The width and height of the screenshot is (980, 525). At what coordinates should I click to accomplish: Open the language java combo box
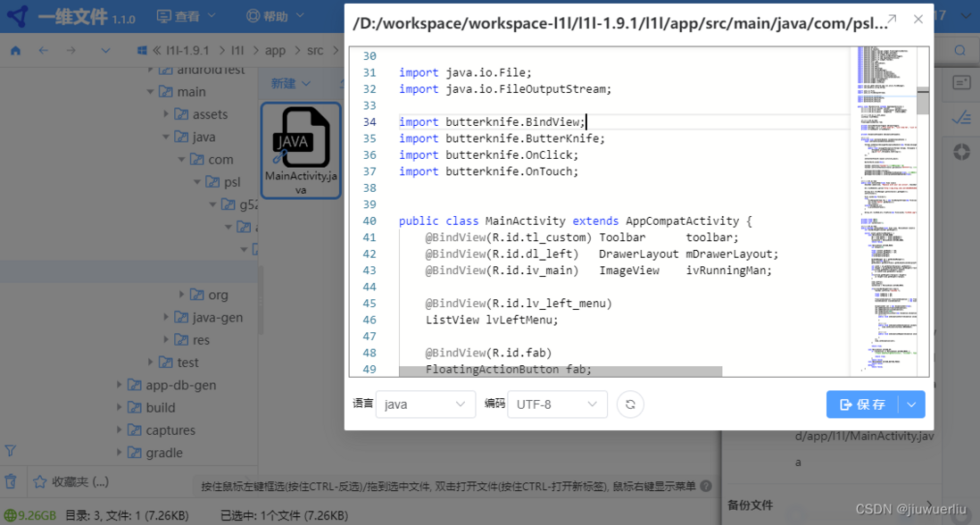426,404
